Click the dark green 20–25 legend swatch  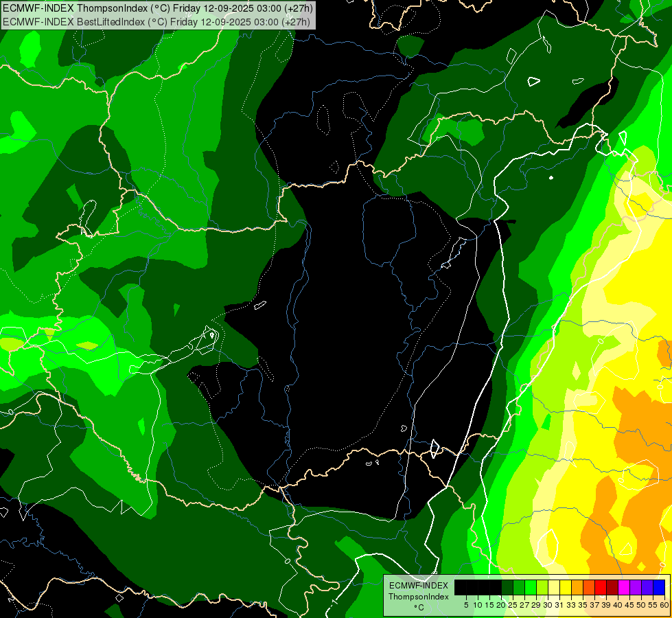click(x=507, y=587)
